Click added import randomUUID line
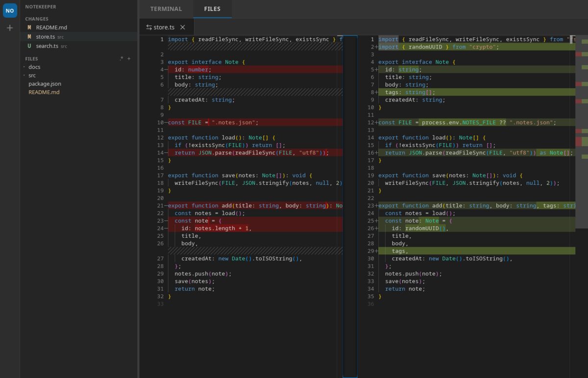The image size is (588, 378). tap(476, 47)
